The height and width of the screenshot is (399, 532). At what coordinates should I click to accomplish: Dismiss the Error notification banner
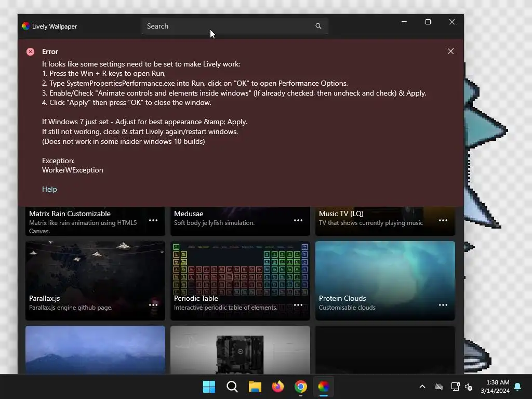(450, 51)
